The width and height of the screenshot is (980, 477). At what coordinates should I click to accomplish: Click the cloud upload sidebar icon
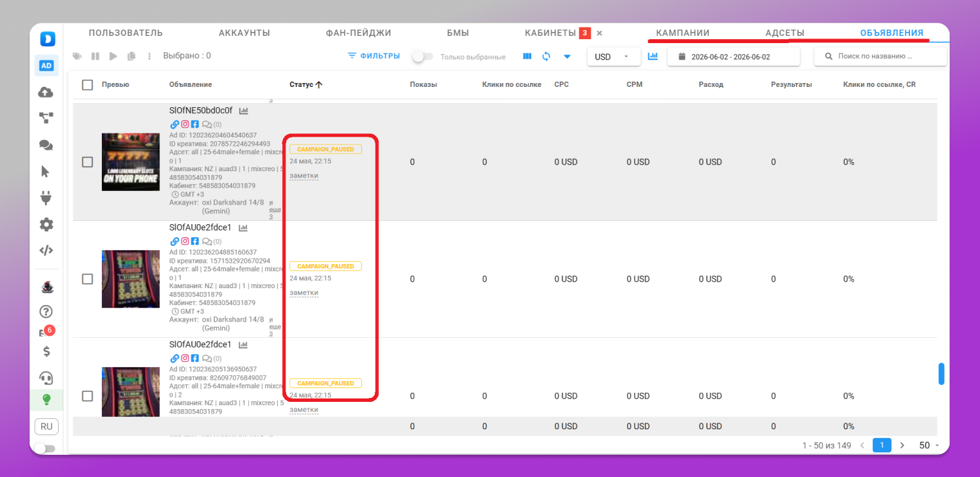(x=46, y=93)
